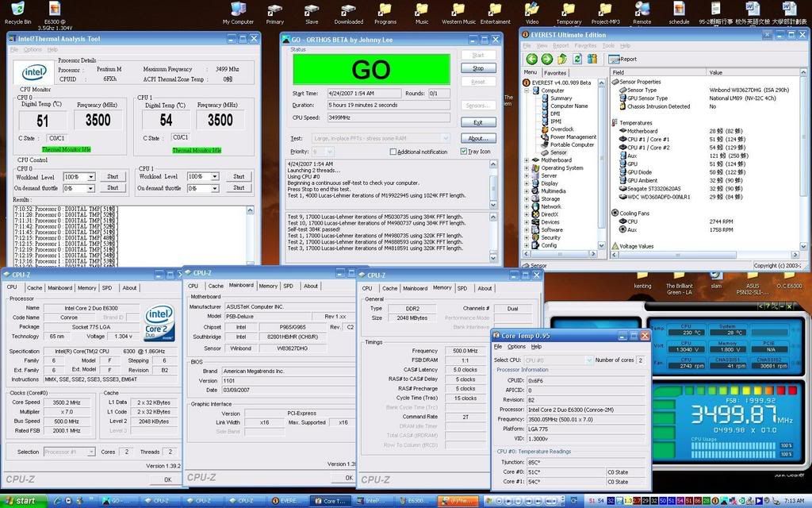Click the EVEREST green Back arrow icon
The width and height of the screenshot is (812, 508).
530,59
